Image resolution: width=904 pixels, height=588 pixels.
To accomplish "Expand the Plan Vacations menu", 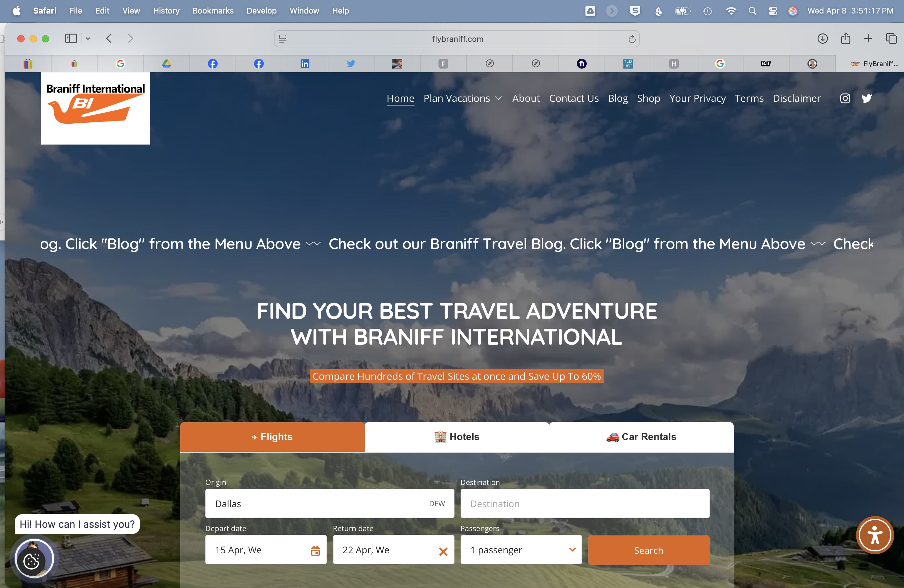I will click(463, 98).
